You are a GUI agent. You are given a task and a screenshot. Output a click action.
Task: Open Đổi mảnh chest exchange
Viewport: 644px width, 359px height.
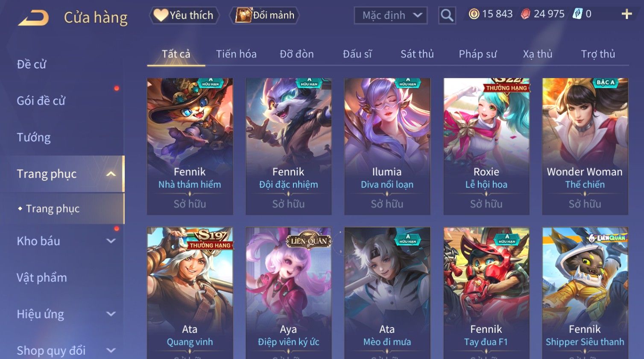coord(264,15)
